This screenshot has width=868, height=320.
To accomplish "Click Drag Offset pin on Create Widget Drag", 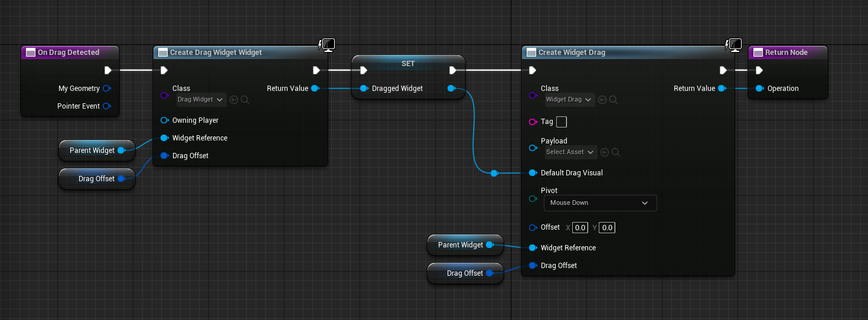I will 533,266.
